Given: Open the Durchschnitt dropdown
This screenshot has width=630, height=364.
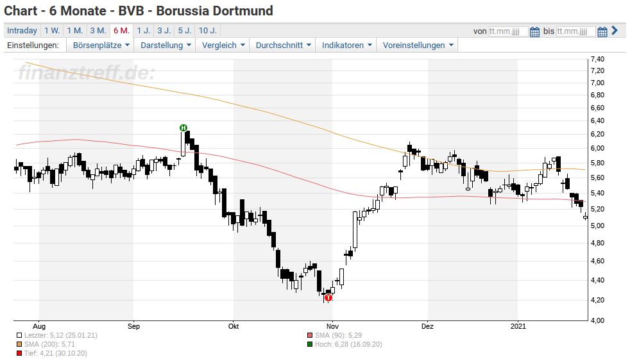Looking at the screenshot, I should pos(283,45).
